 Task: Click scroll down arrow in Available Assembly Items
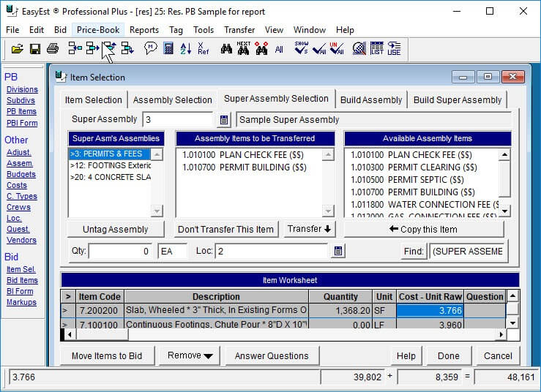504,211
